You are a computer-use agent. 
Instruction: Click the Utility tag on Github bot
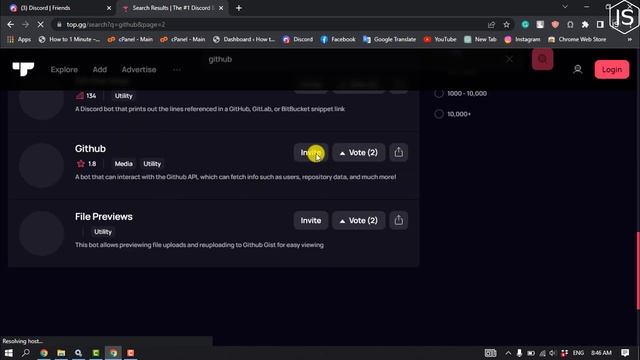point(152,164)
